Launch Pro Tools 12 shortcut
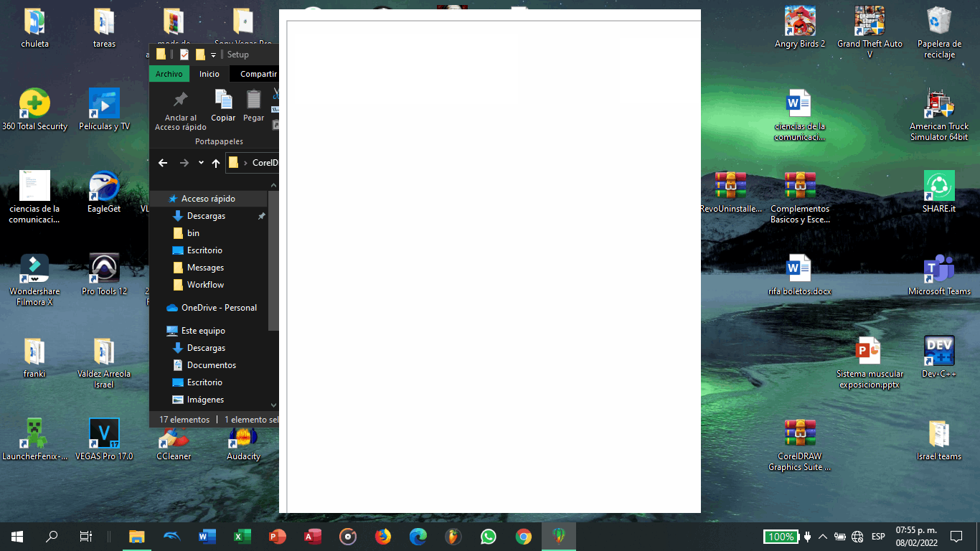 click(x=104, y=275)
